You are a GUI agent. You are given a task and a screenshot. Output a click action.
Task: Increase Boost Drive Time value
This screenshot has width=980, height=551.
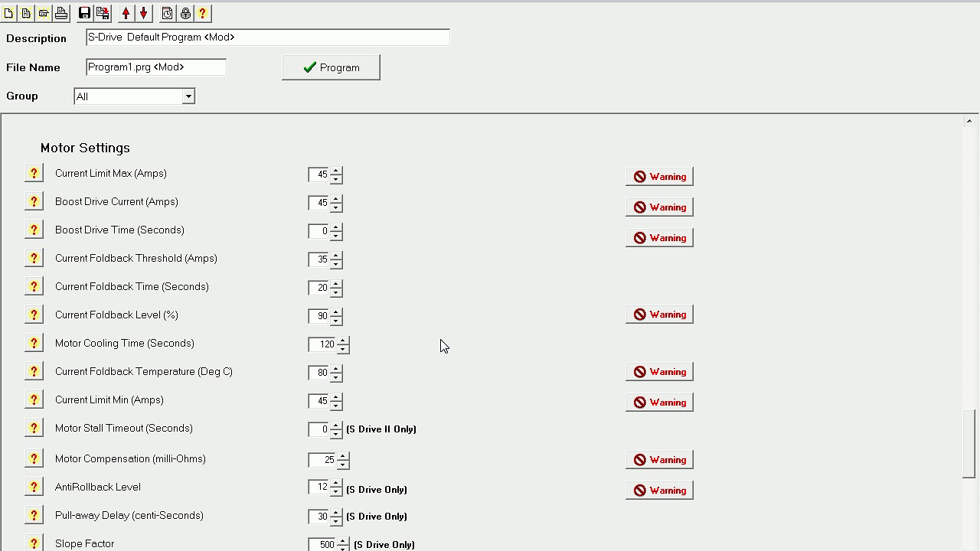point(336,227)
